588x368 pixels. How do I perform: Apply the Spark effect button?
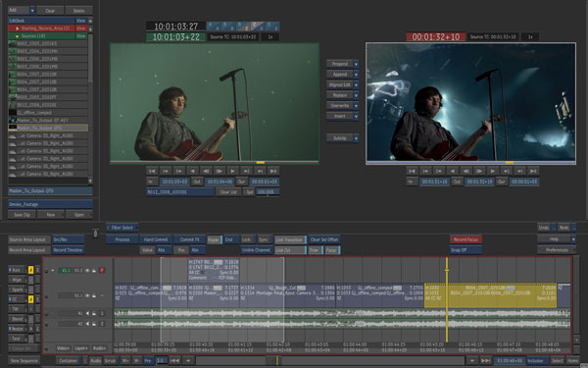coord(18,289)
